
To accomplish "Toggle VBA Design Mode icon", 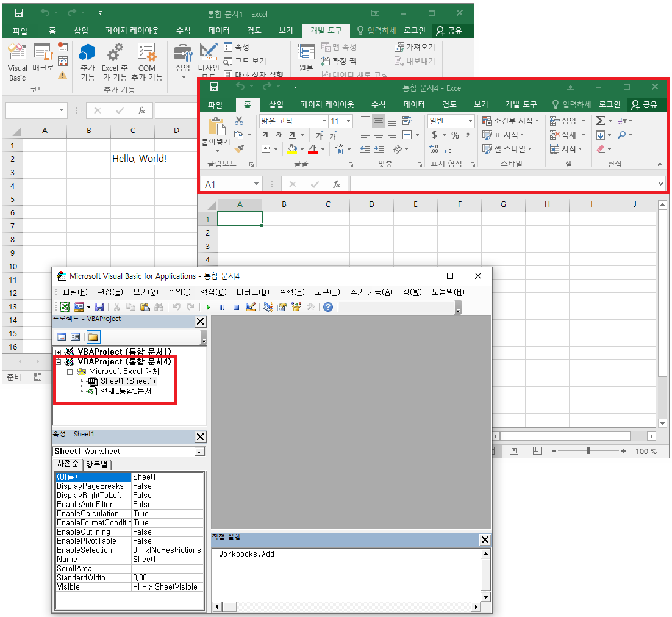I will (251, 307).
